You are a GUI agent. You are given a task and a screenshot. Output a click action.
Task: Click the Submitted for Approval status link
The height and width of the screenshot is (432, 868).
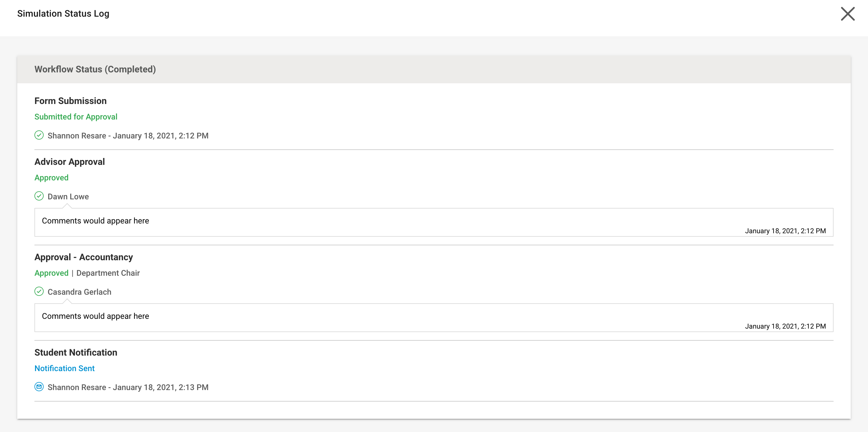76,117
